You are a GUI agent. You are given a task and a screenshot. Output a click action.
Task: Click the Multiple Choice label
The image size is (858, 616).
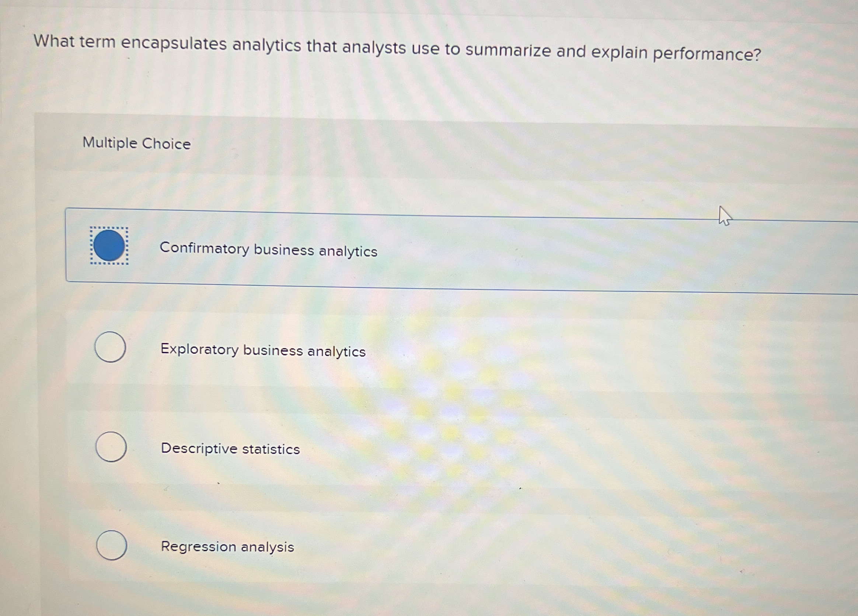[x=137, y=143]
